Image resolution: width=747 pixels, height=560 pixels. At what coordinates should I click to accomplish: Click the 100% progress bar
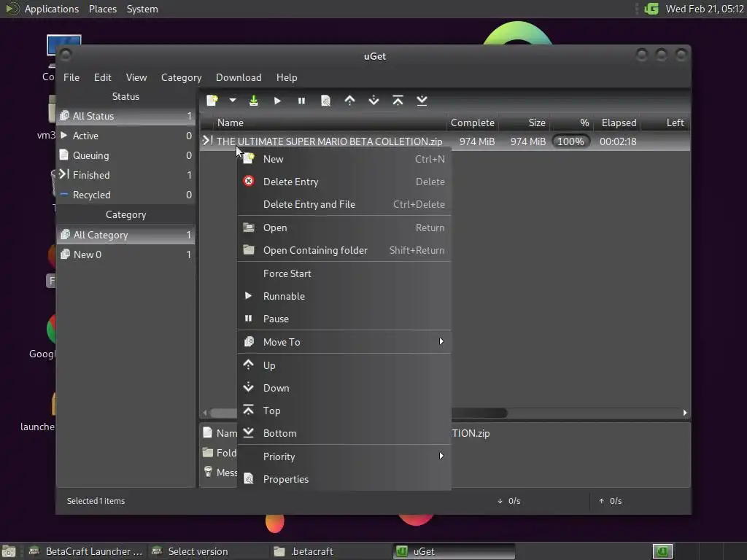click(x=570, y=141)
